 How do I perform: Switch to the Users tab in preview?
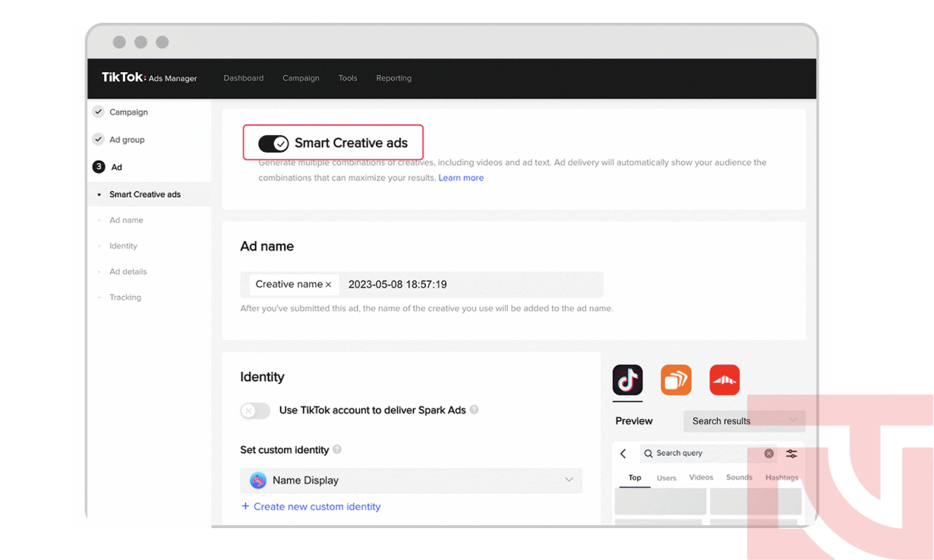(667, 477)
